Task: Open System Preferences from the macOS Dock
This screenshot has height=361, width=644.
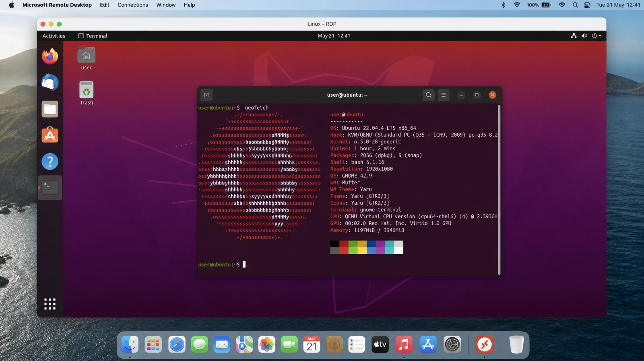Action: (x=452, y=344)
